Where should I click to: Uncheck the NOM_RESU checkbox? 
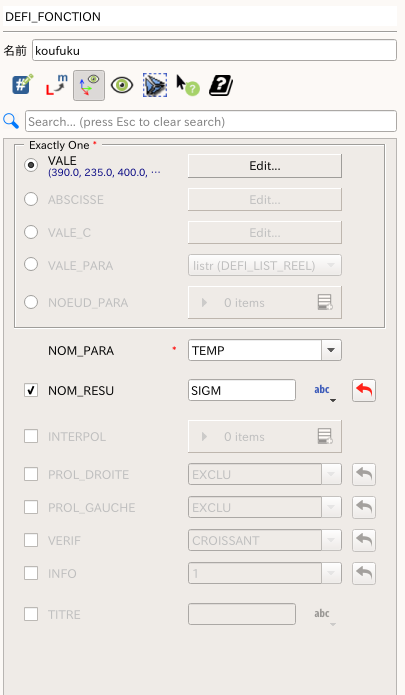31,390
